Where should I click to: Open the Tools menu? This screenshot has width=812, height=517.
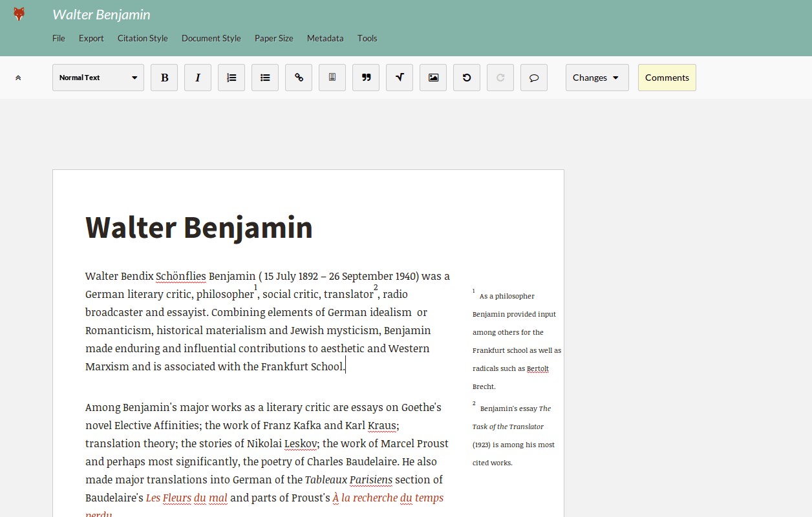pos(367,38)
